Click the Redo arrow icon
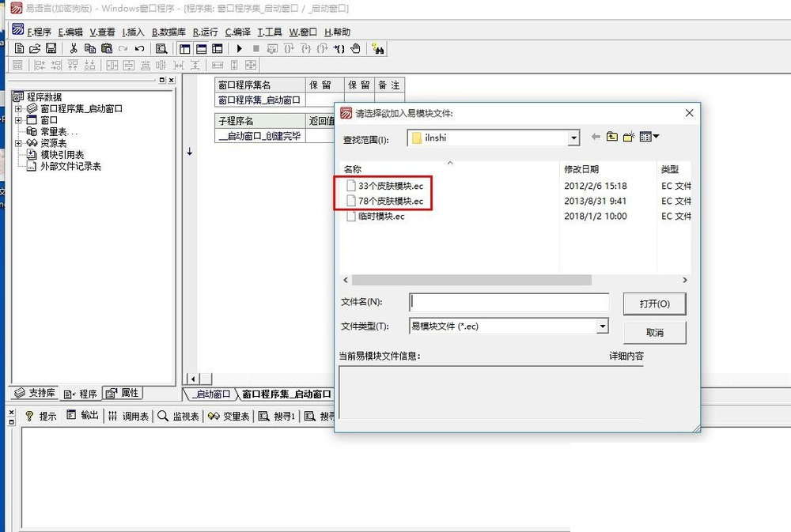This screenshot has width=791, height=532. 123,48
